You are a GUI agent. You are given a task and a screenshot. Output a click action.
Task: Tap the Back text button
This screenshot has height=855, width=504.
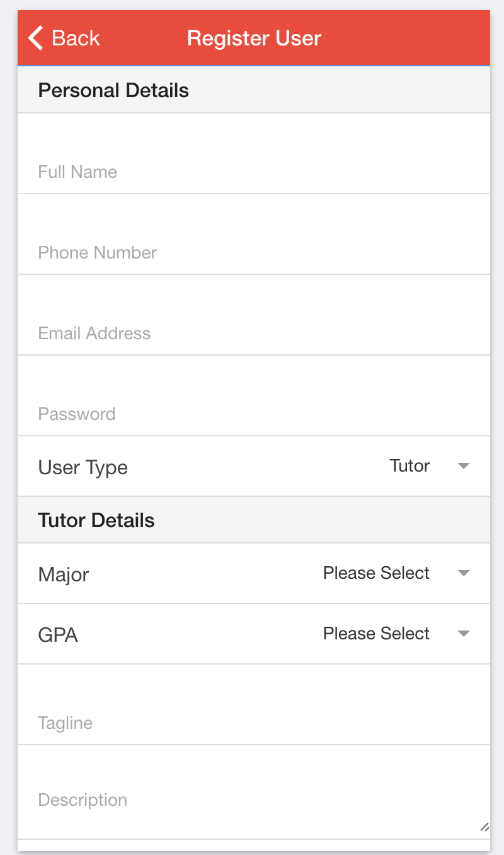pyautogui.click(x=76, y=38)
